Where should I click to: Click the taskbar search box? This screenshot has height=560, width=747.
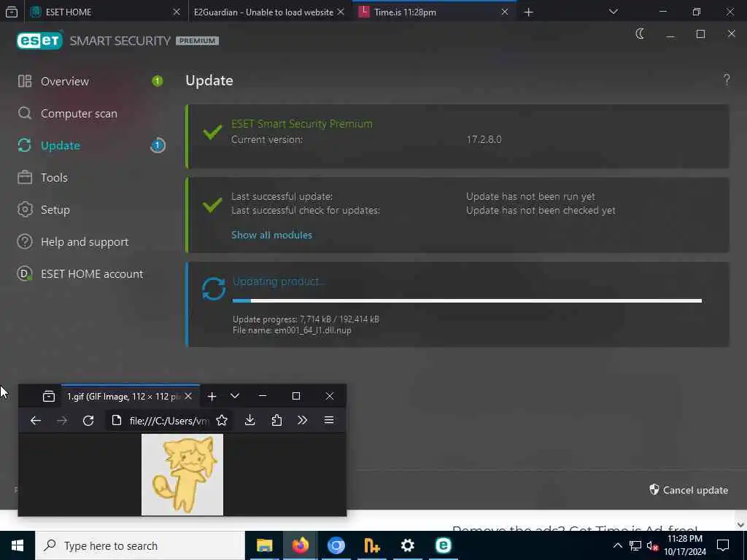click(139, 545)
